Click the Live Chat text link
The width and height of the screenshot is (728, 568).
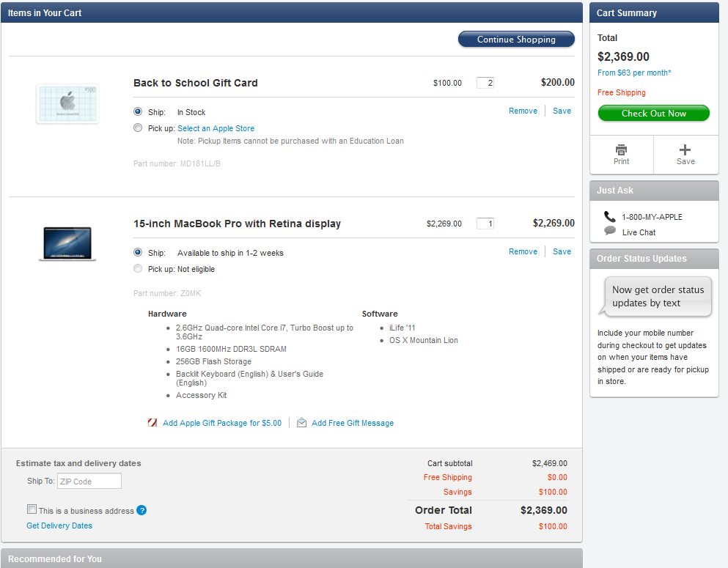pos(639,232)
